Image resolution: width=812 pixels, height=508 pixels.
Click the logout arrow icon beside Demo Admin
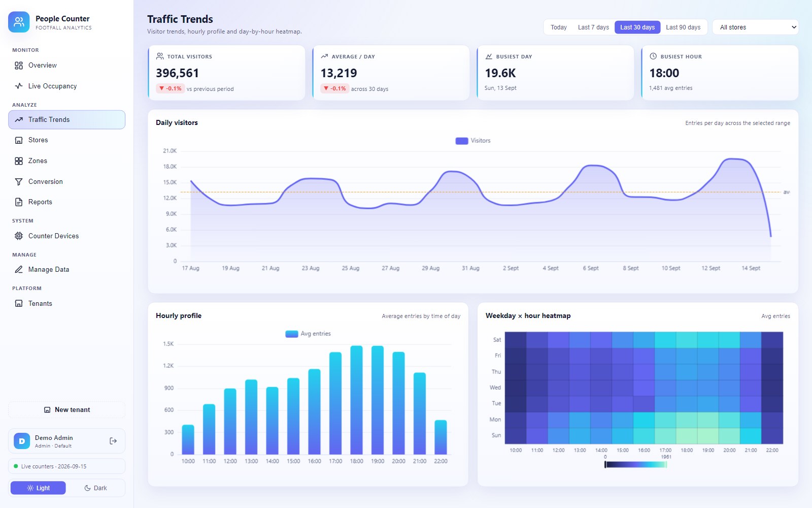[x=113, y=441]
